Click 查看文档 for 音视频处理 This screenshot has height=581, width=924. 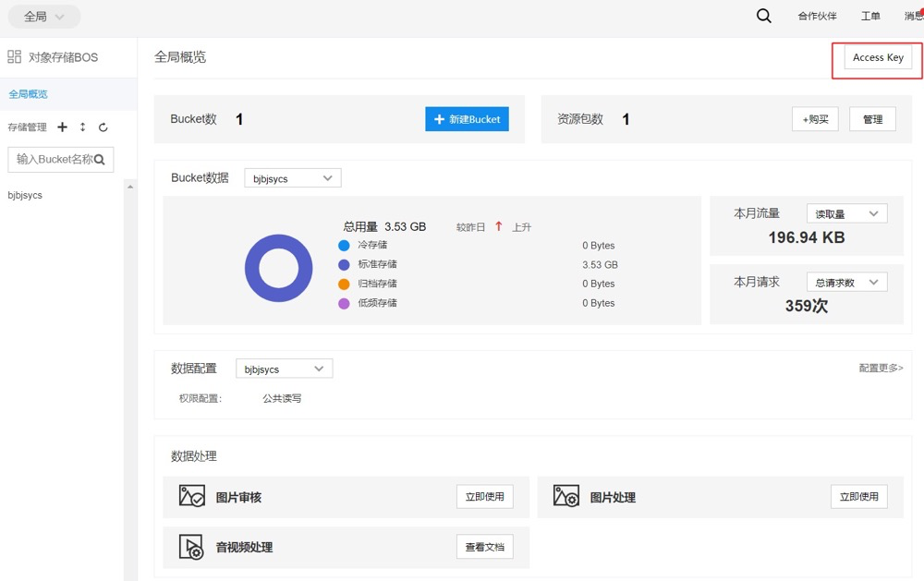(x=484, y=547)
